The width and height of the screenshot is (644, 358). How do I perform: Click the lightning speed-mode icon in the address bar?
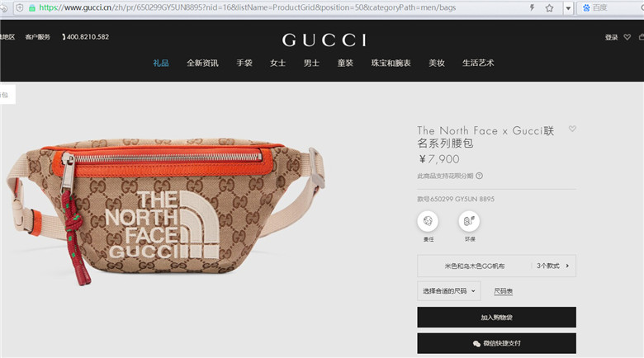pyautogui.click(x=532, y=7)
